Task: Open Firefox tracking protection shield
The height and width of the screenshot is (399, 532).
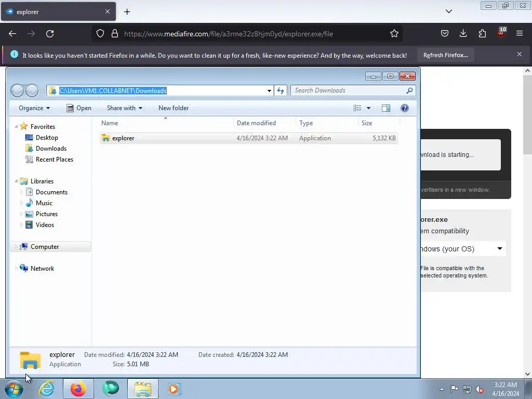Action: (100, 34)
